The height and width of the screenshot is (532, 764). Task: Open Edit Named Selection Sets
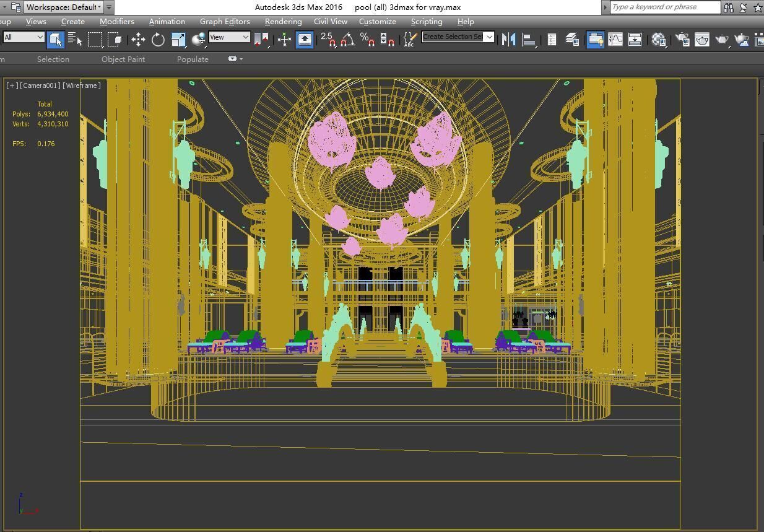click(x=410, y=40)
